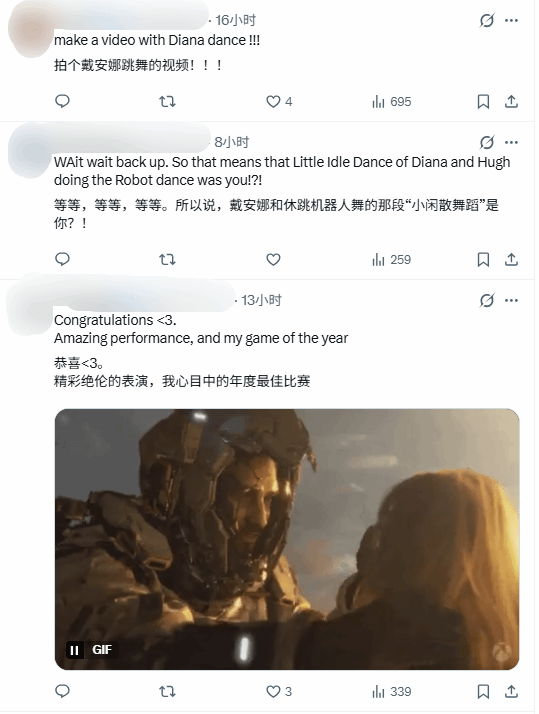
Task: Open more options on the 16小时 tweet
Action: coord(511,20)
